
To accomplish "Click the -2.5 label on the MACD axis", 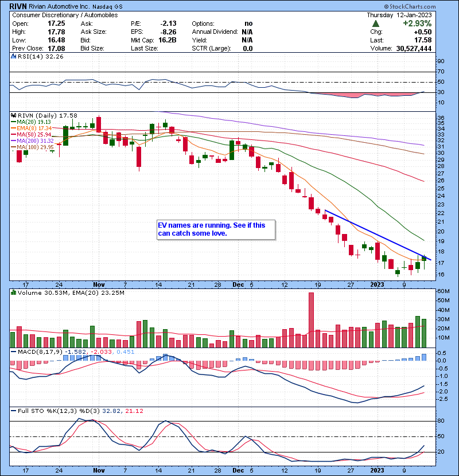I will [442, 399].
